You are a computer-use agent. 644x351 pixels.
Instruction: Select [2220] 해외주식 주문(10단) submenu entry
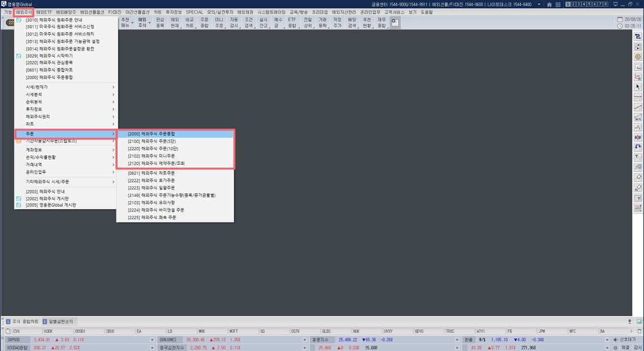coord(176,149)
